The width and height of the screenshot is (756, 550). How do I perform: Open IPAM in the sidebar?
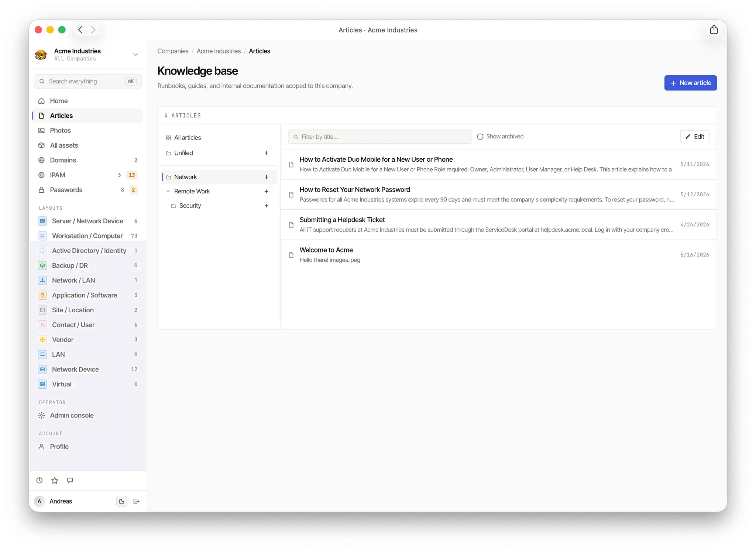click(x=88, y=175)
